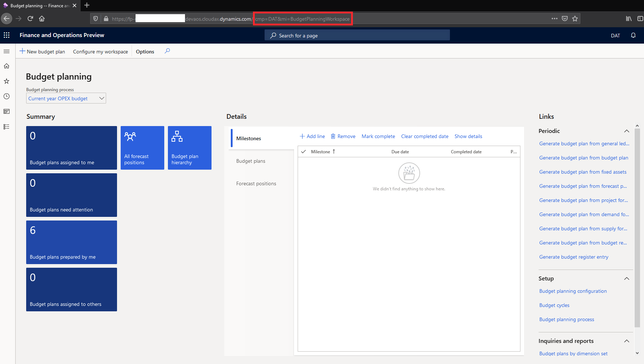Open Generate budget plan from budget plan
644x364 pixels.
[584, 158]
